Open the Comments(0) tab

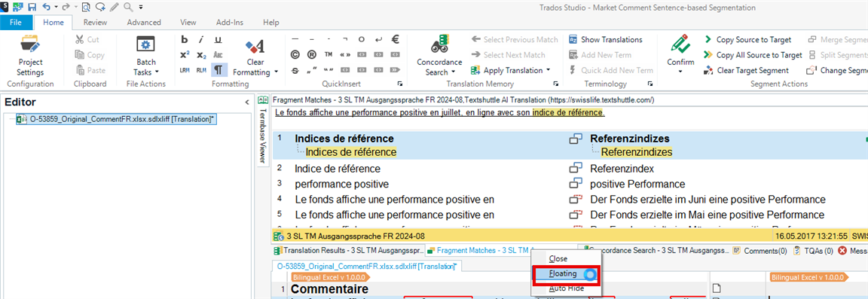tap(760, 250)
